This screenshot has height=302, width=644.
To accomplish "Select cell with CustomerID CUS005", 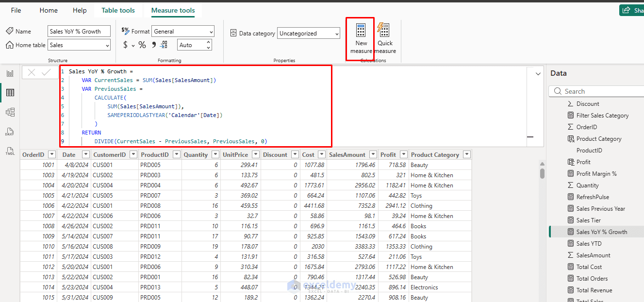I will (115, 196).
